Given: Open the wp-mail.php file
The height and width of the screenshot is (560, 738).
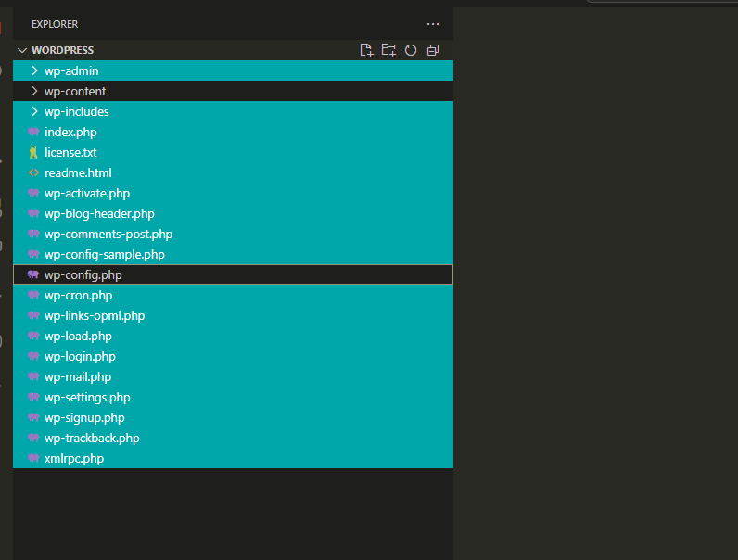Looking at the screenshot, I should pos(78,377).
